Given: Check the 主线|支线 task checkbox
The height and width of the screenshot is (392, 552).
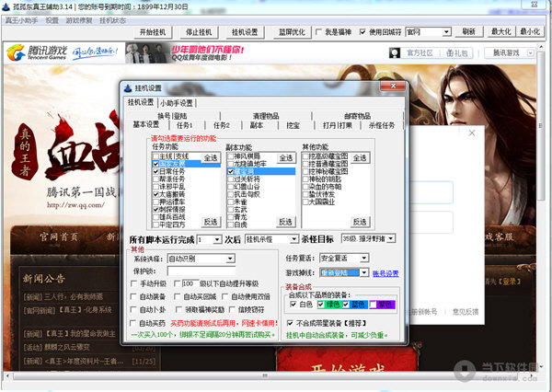Looking at the screenshot, I should click(155, 156).
